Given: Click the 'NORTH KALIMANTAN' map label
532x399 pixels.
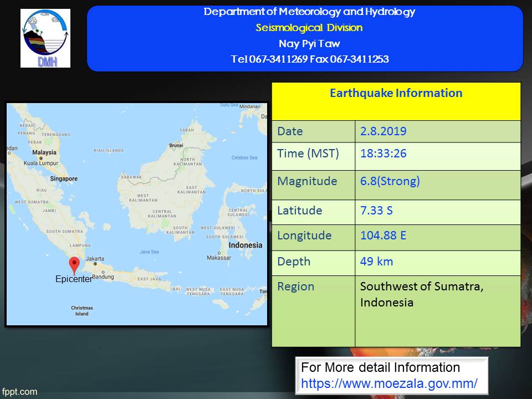Looking at the screenshot, I should point(188,161).
